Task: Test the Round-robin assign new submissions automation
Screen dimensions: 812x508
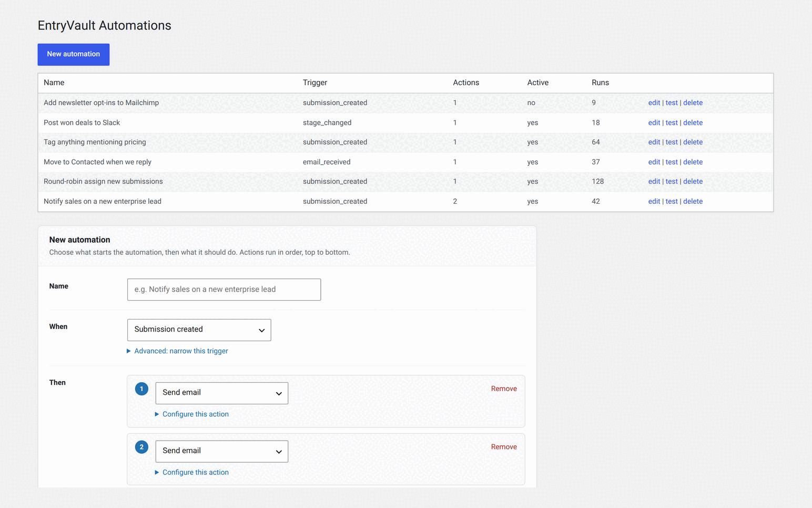Action: coord(672,182)
